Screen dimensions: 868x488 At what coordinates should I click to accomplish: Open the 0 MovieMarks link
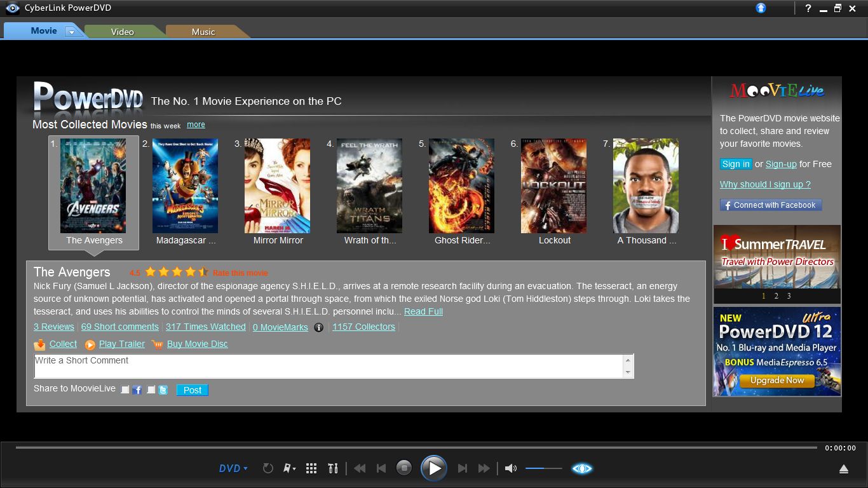pos(280,327)
